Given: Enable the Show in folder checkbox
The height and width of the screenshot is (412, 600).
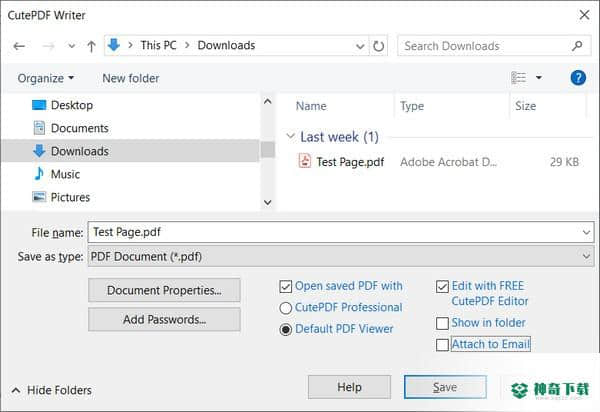Looking at the screenshot, I should (x=442, y=323).
